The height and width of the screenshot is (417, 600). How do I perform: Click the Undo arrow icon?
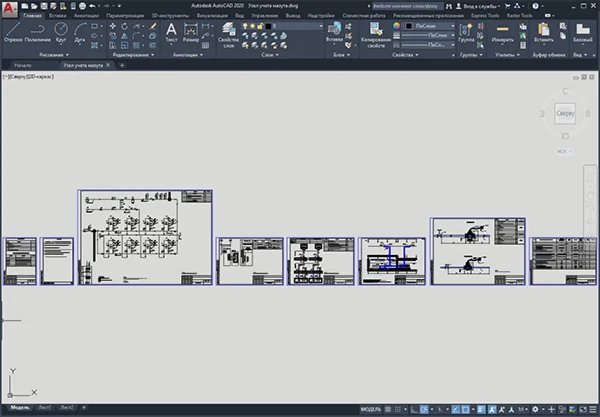[92, 6]
